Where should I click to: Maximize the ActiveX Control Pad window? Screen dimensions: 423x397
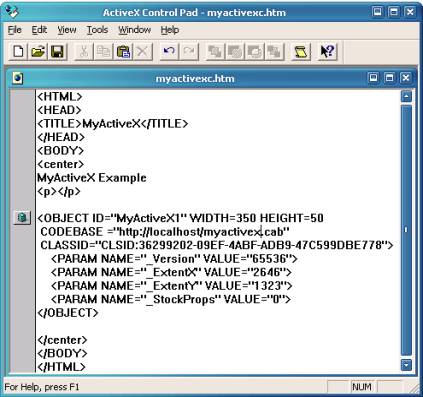click(394, 12)
